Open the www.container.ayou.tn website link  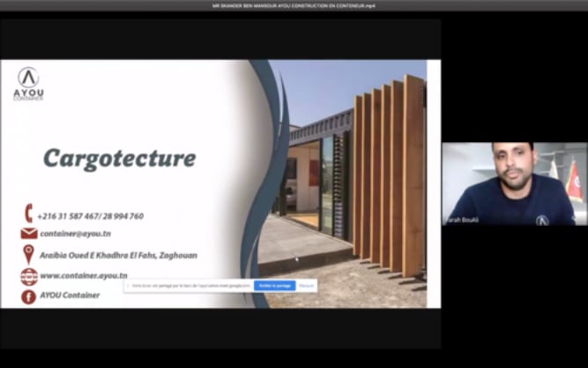[x=84, y=275]
